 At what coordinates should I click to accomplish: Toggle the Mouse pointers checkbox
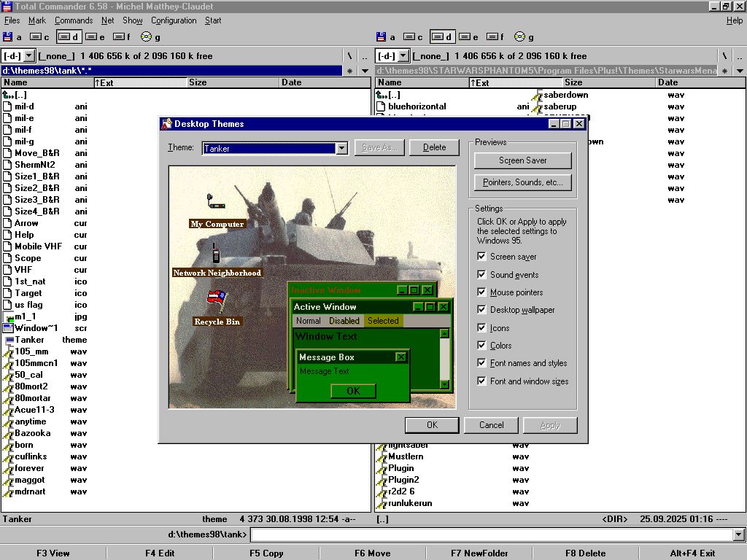[x=481, y=292]
